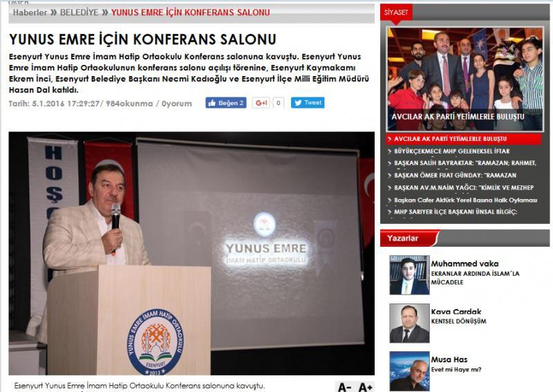Increase font size with A+ button

(366, 386)
